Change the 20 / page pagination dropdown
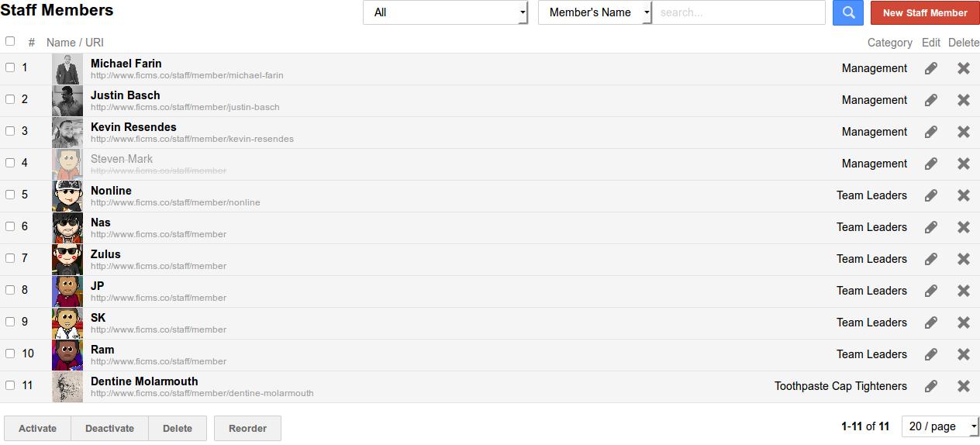 (940, 426)
